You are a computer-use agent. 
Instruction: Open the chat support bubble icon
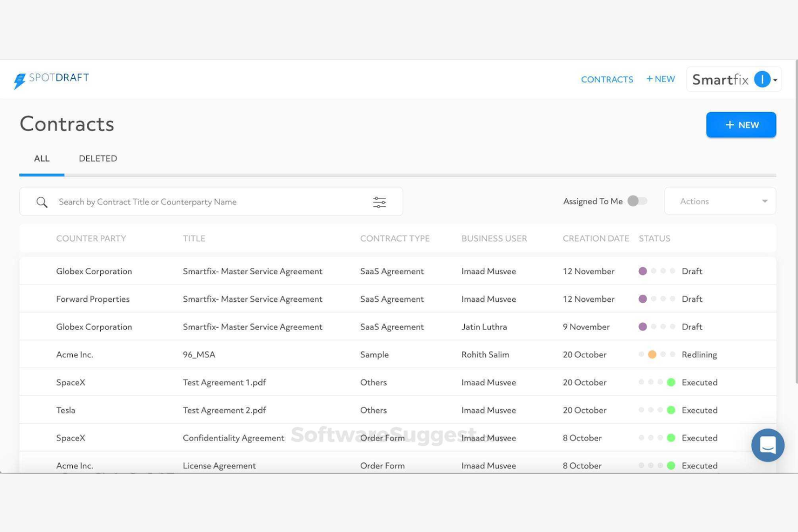point(768,445)
